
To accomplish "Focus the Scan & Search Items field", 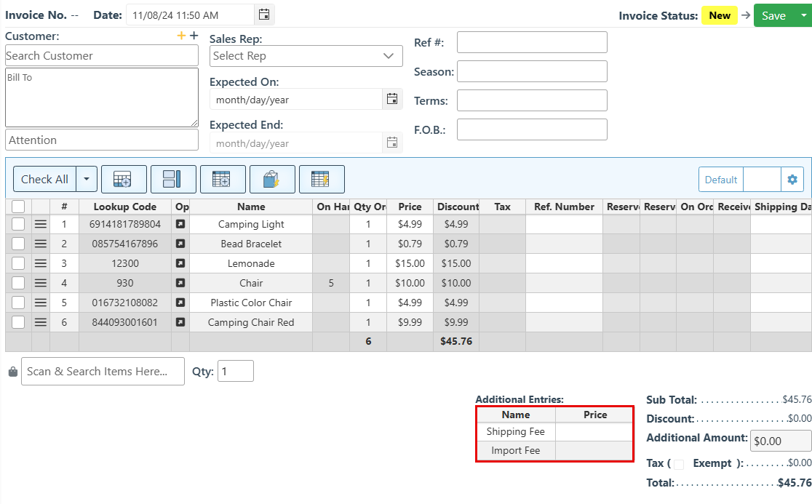I will pos(103,371).
